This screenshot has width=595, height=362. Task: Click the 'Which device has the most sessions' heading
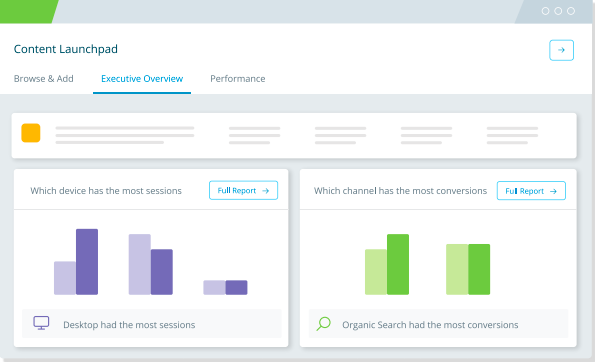pos(106,190)
